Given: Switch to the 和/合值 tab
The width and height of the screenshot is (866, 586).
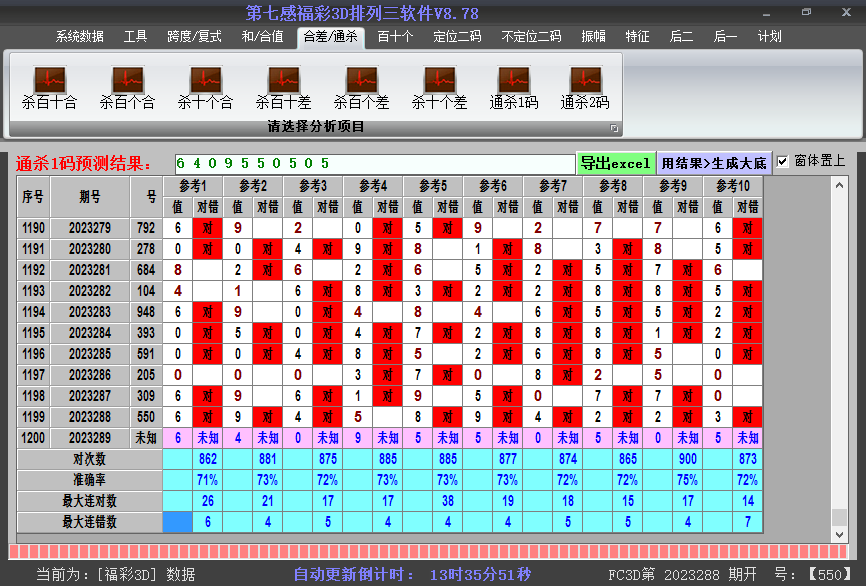Looking at the screenshot, I should [x=262, y=36].
